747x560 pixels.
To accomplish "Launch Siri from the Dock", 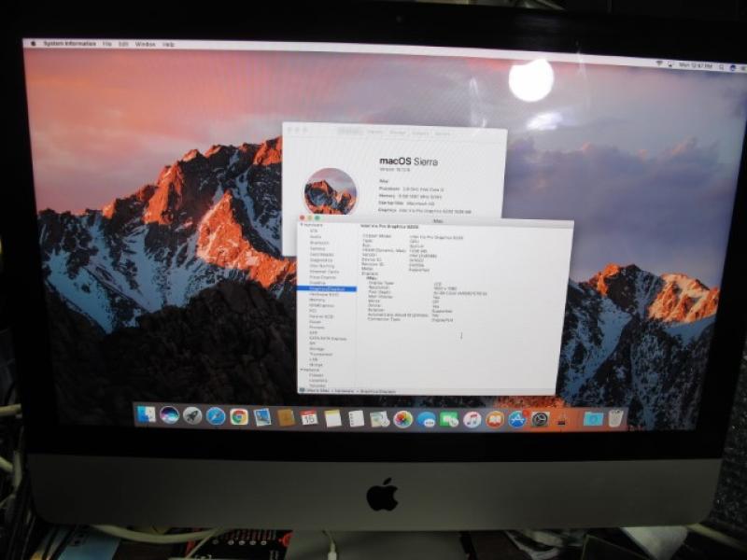I will (169, 415).
